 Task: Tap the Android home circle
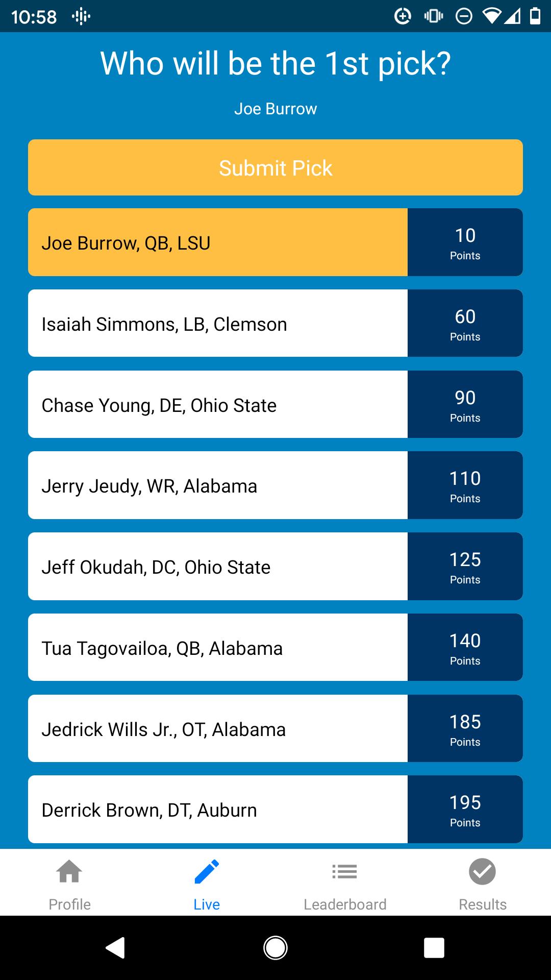click(275, 948)
